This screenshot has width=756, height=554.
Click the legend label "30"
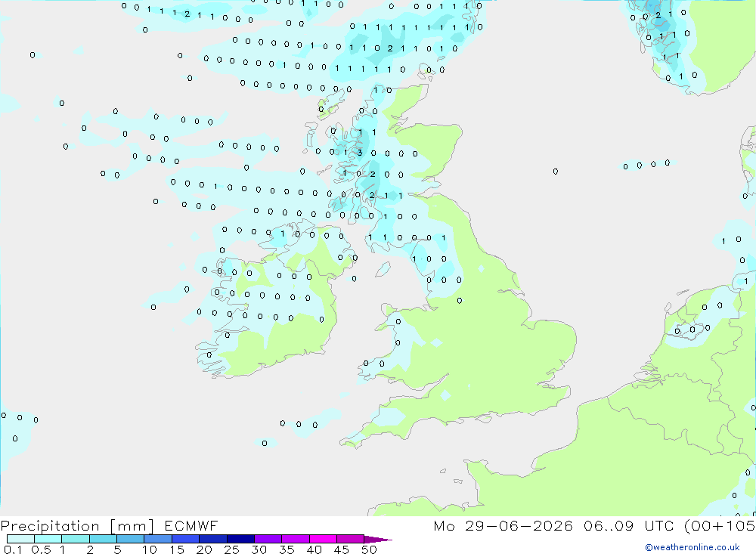(259, 549)
